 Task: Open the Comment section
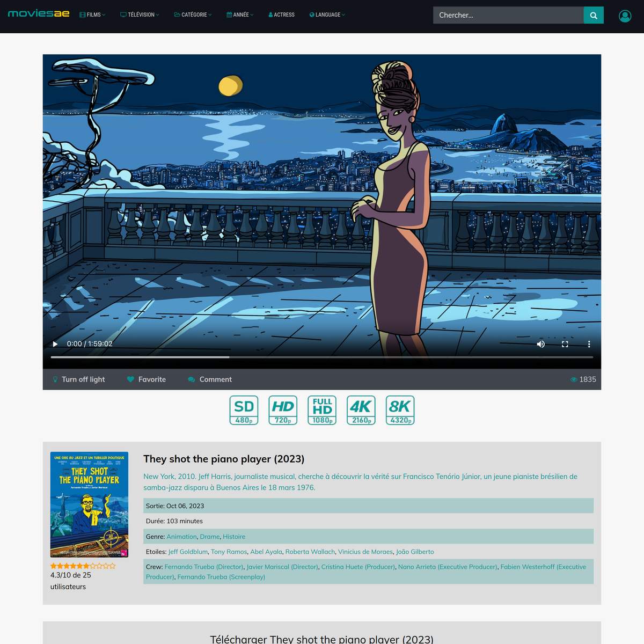pyautogui.click(x=210, y=379)
